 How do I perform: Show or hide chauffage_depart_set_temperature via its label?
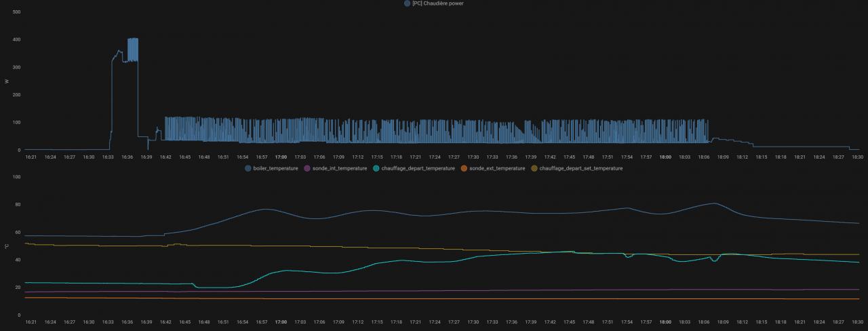[x=580, y=168]
